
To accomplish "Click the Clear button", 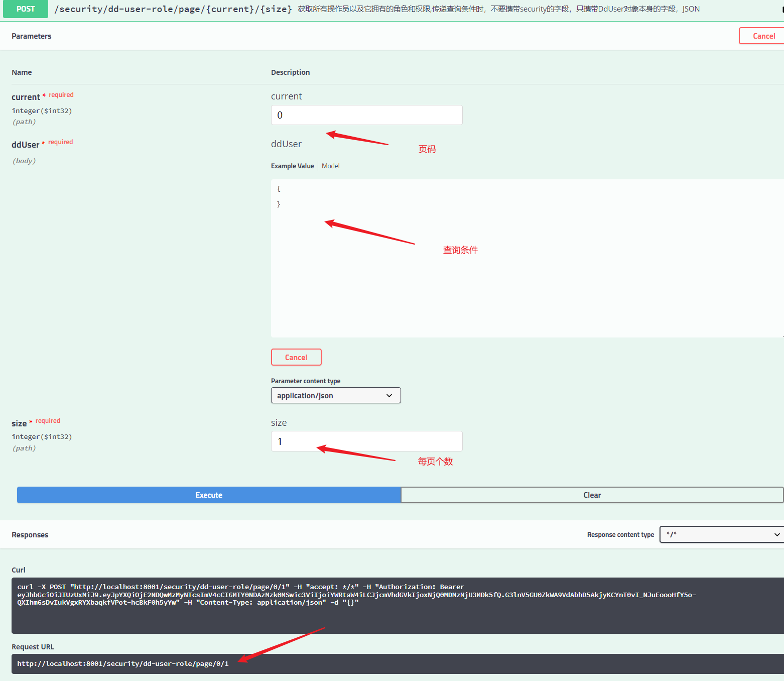I will point(592,495).
